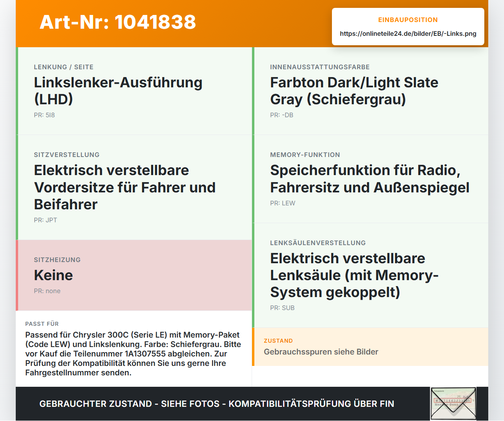Click the SITZVERSTELLUNG label

67,155
